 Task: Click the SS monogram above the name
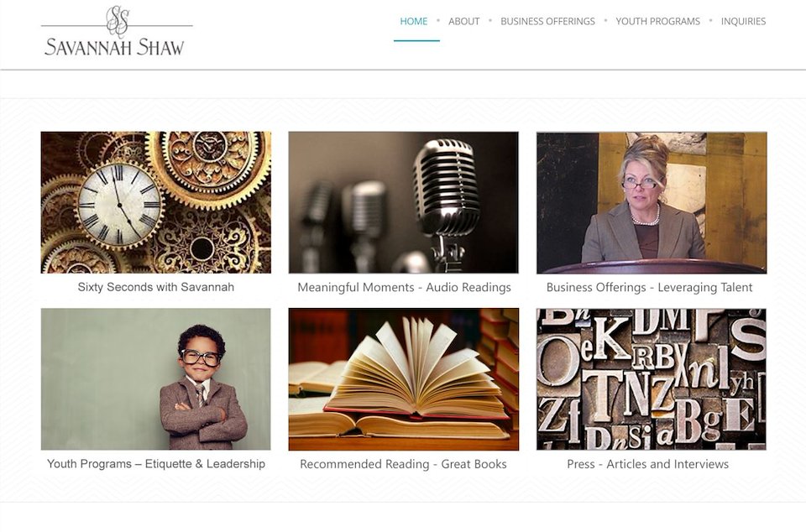[x=118, y=21]
